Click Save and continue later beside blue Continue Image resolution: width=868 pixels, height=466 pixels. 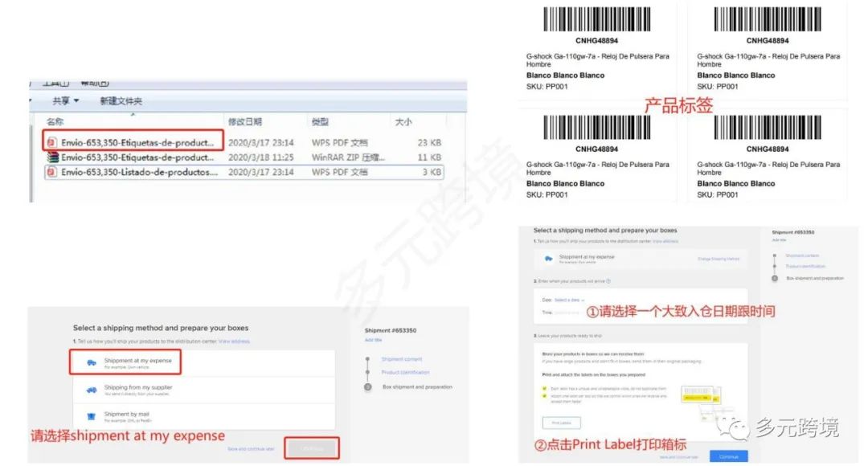[x=678, y=457]
